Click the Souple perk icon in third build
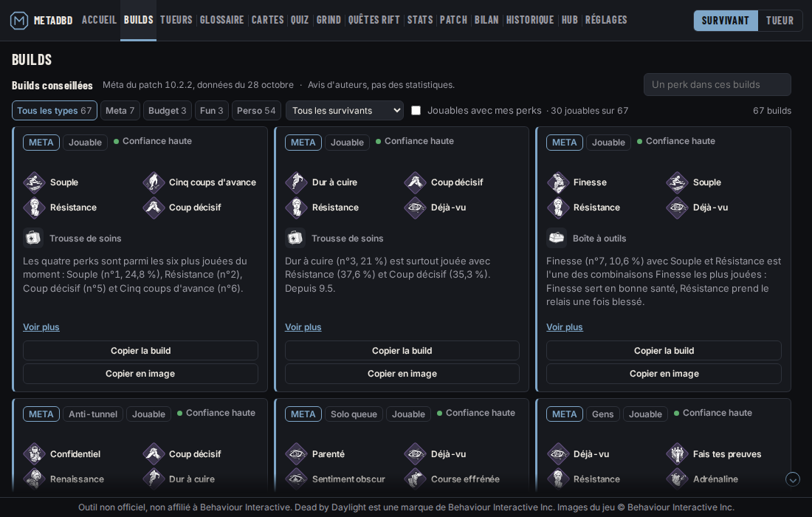 click(678, 182)
